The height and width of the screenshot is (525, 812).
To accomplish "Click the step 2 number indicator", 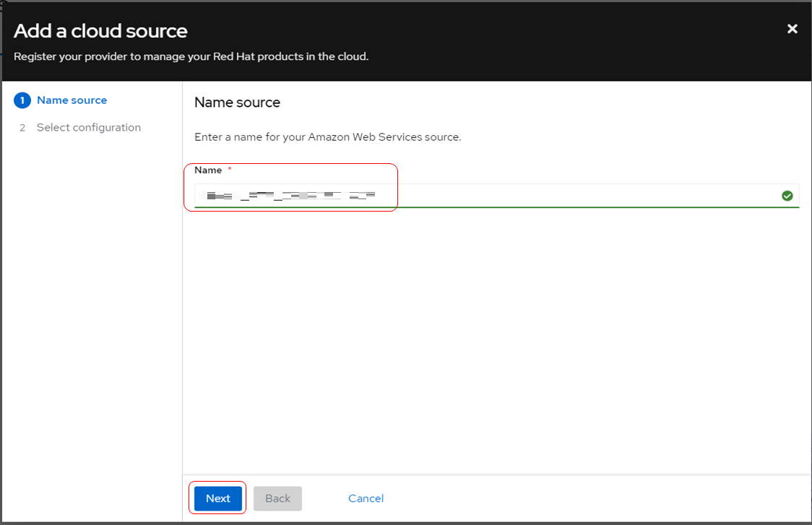I will tap(22, 128).
